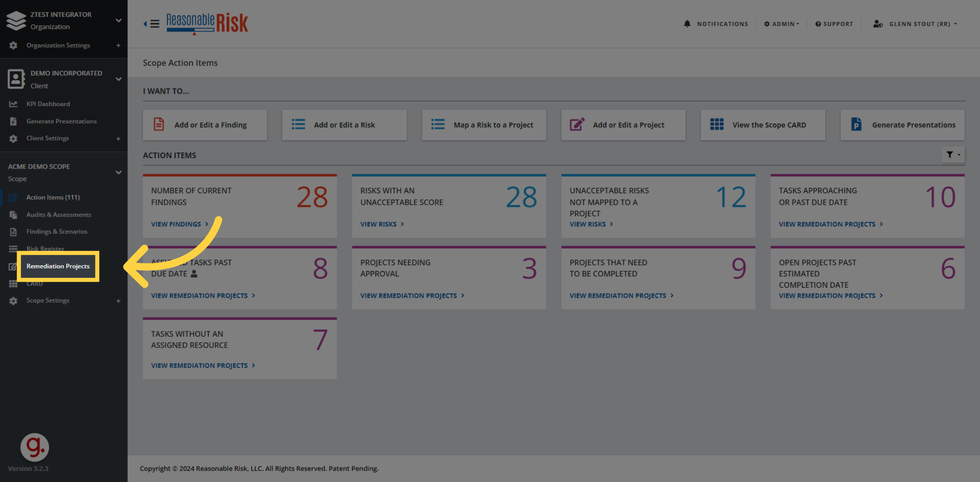Click the Glenn Stout user avatar icon
This screenshot has height=482, width=980.
878,24
